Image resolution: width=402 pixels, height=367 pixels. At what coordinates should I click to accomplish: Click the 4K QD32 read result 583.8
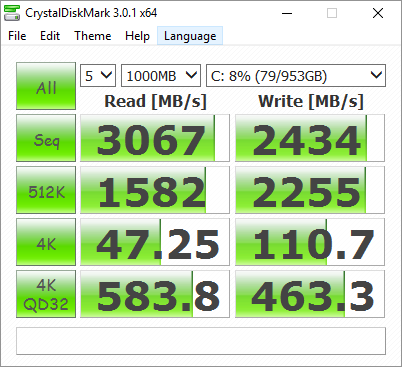[155, 294]
